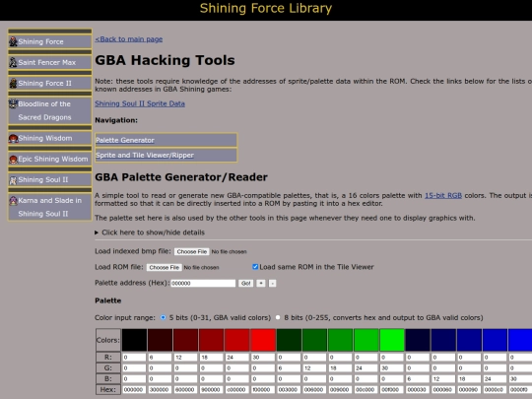Viewport: 532px width, 399px height.
Task: Open the Saint Fencer Max menu entry
Action: [50, 62]
